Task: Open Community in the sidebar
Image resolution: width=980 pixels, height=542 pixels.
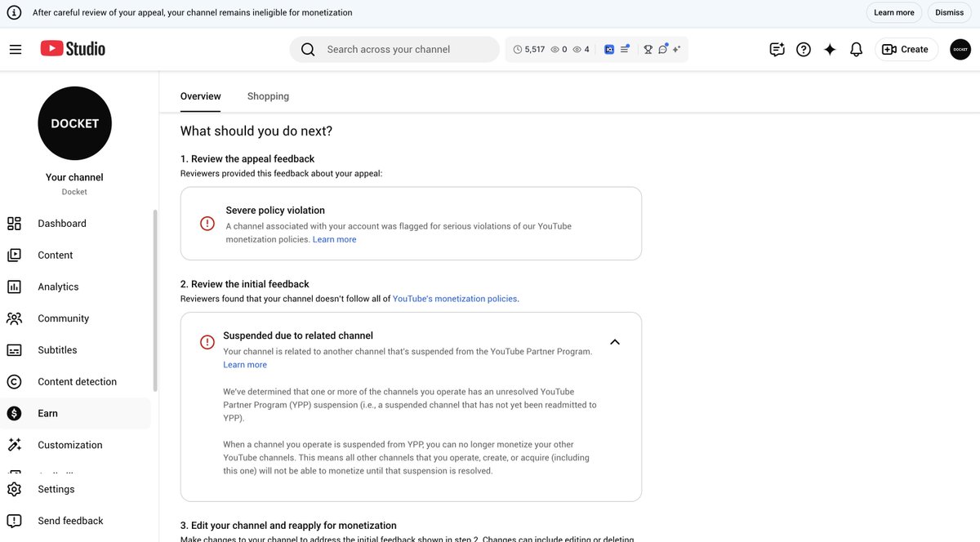Action: point(76,318)
